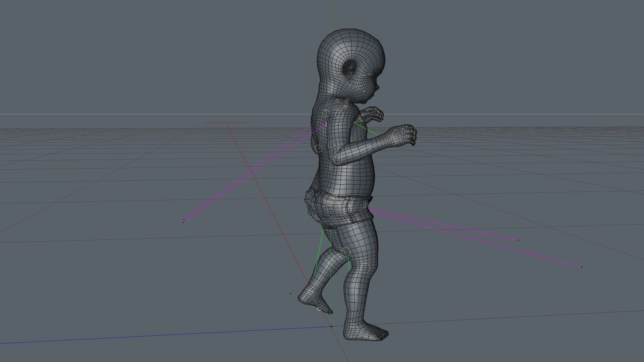Click the world origin point at axis intersection
The image size is (644, 362).
[x=331, y=326]
